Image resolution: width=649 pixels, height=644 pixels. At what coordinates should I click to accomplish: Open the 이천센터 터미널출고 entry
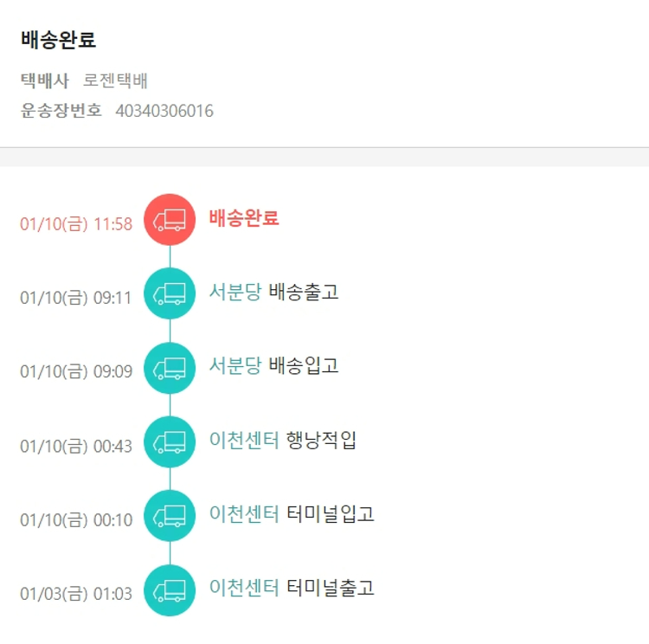[292, 589]
